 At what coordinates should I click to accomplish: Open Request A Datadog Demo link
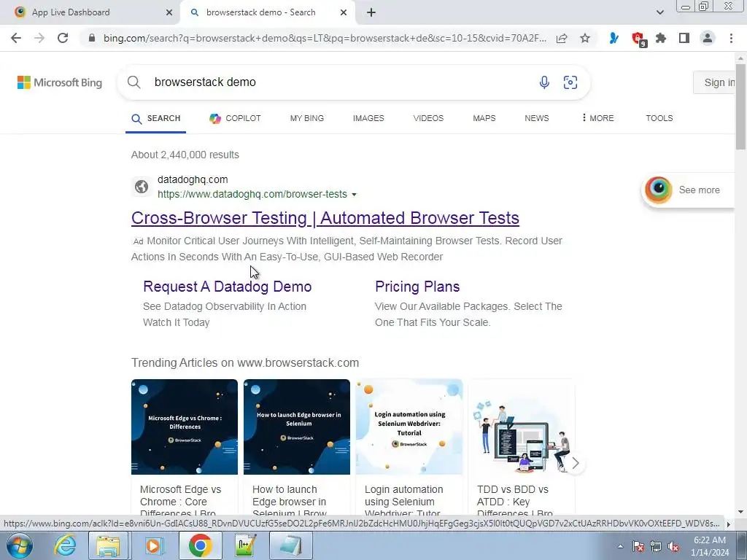point(228,287)
